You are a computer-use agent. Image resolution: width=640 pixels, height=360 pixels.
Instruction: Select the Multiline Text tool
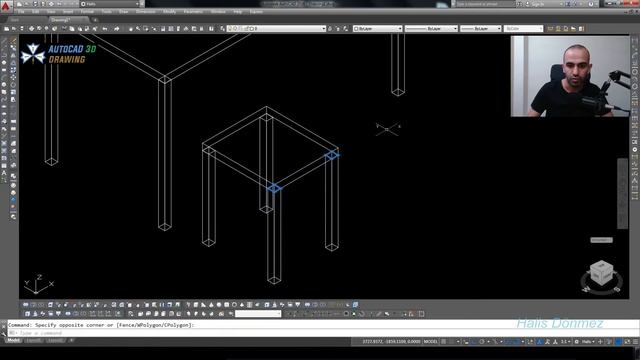4,173
